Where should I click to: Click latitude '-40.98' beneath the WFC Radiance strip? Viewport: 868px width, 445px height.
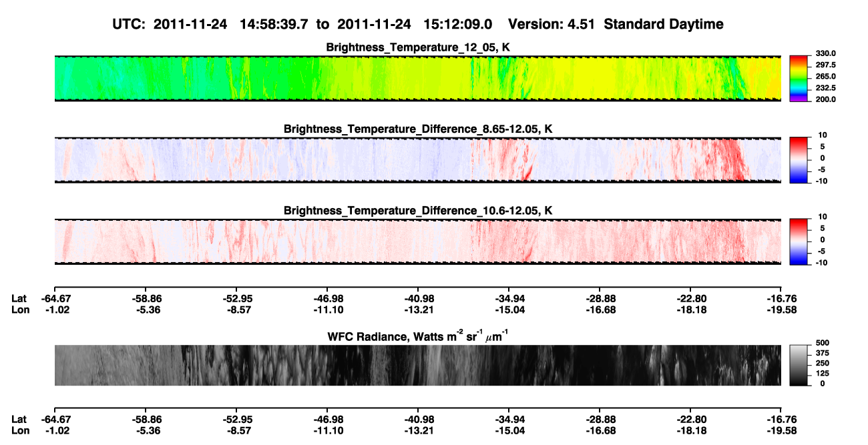pyautogui.click(x=418, y=420)
